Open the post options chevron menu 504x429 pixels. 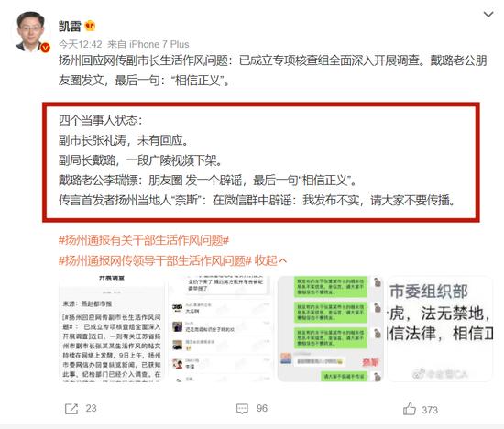pos(488,15)
